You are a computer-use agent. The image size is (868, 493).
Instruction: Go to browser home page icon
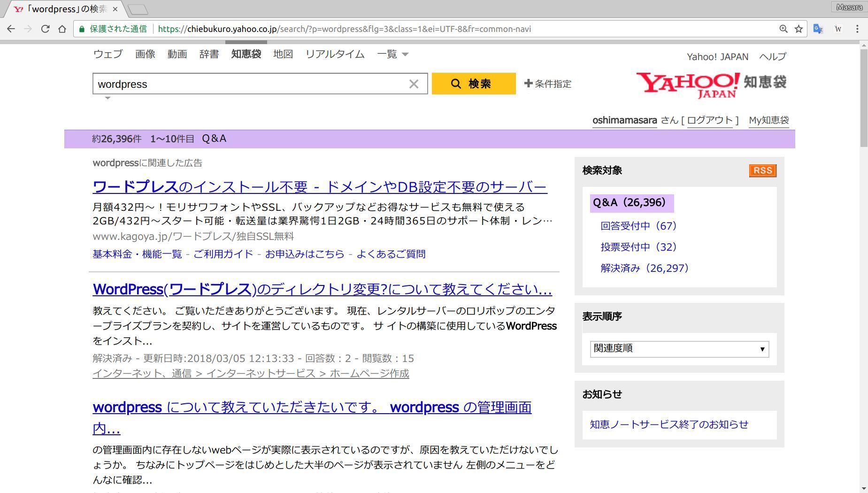[62, 29]
